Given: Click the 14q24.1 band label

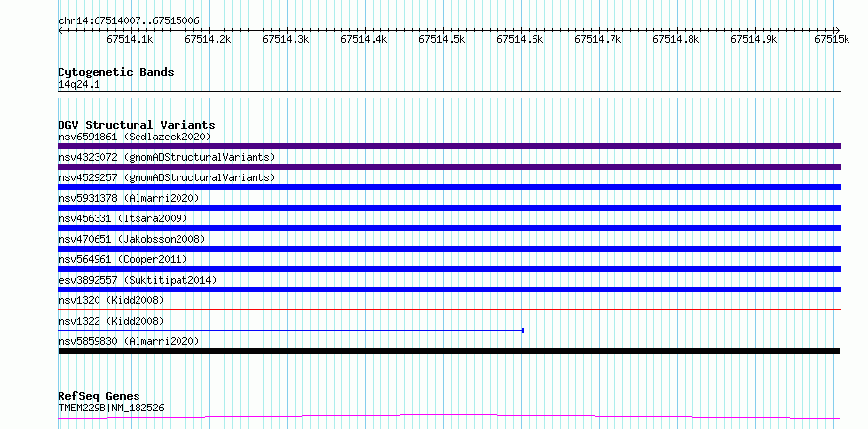Looking at the screenshot, I should [79, 85].
